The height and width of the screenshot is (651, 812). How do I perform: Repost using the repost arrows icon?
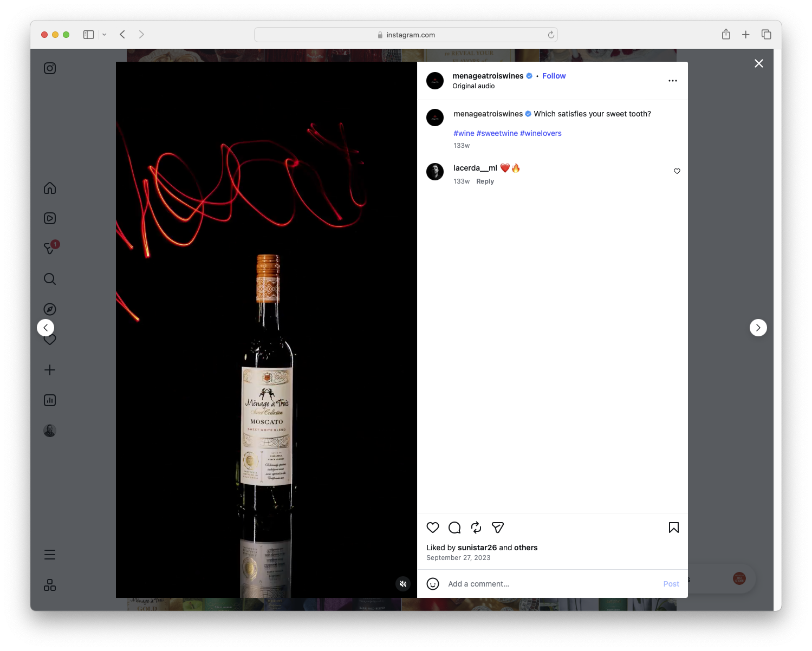point(476,528)
